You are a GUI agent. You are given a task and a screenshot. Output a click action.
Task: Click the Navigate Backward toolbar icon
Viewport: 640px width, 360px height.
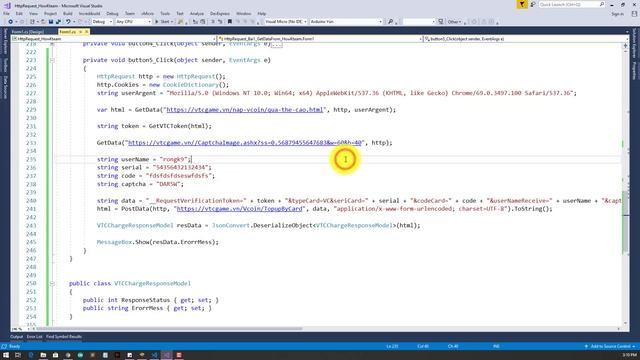tap(10, 22)
